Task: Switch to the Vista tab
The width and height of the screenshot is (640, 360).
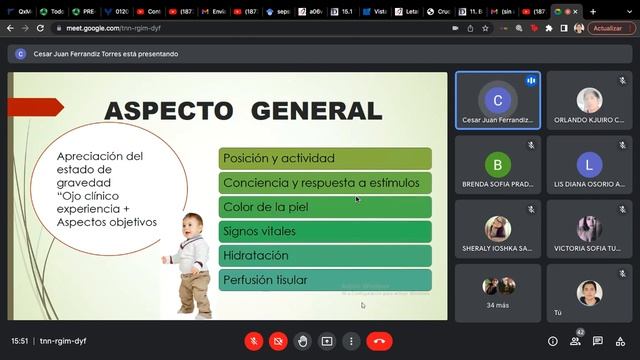Action: [x=375, y=12]
